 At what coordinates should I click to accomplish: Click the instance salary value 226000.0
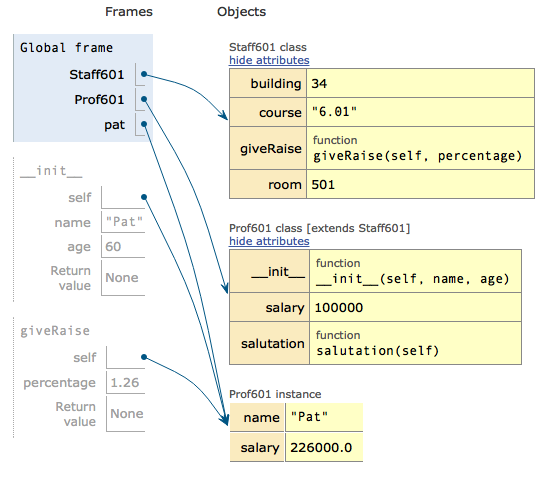[324, 447]
